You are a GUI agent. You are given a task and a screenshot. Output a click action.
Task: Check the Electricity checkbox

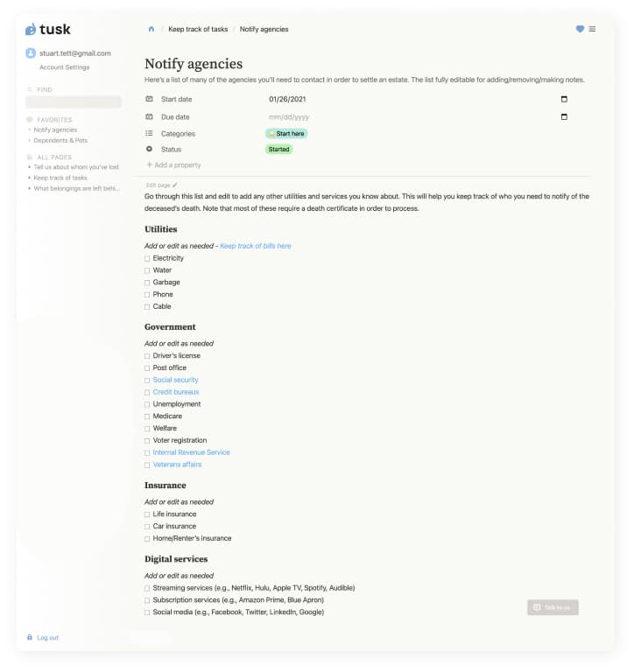147,259
